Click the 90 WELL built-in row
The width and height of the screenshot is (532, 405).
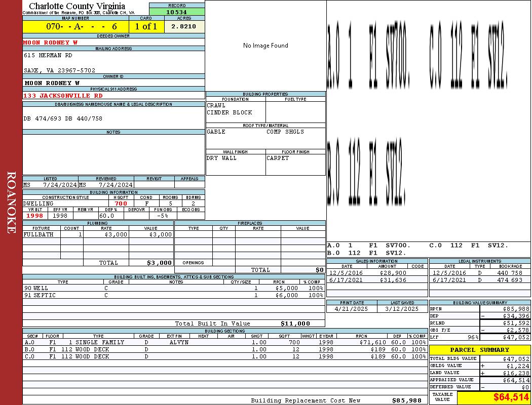point(36,288)
